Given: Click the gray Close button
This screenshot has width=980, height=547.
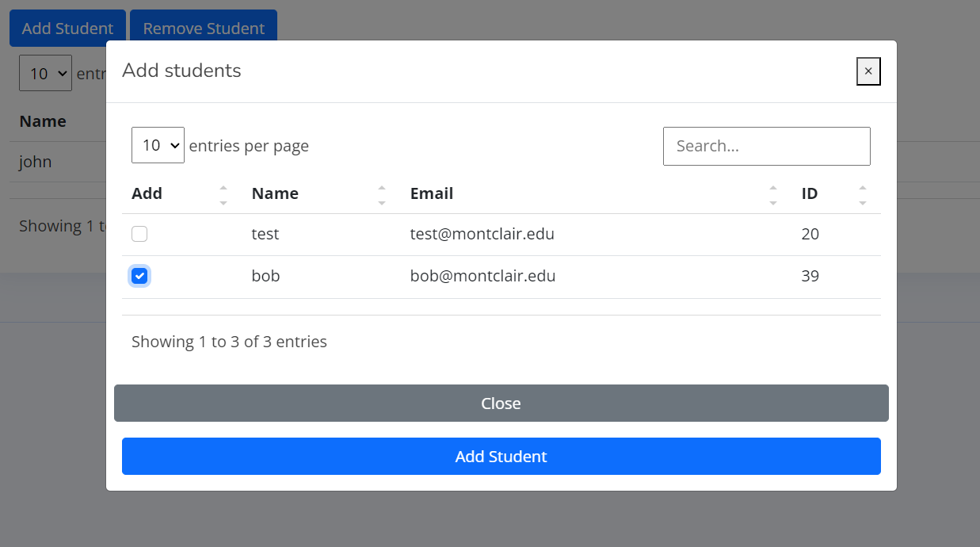Looking at the screenshot, I should pos(501,404).
